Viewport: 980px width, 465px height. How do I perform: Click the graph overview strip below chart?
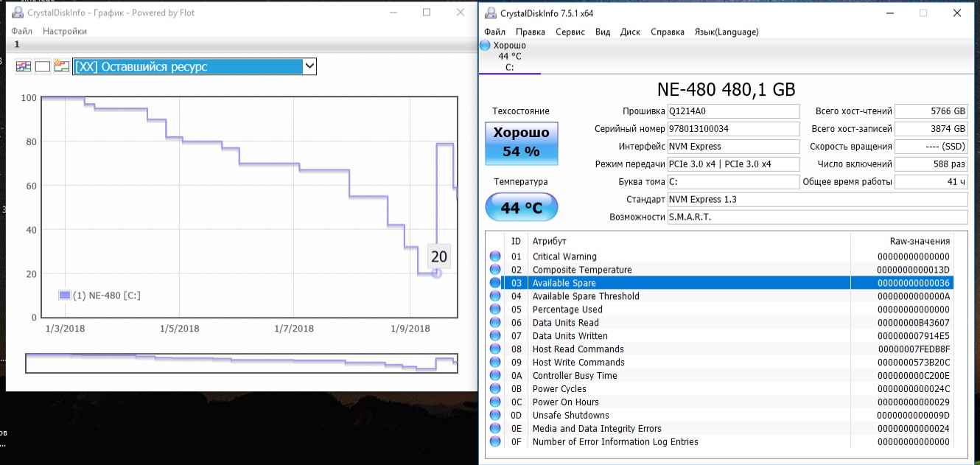242,363
